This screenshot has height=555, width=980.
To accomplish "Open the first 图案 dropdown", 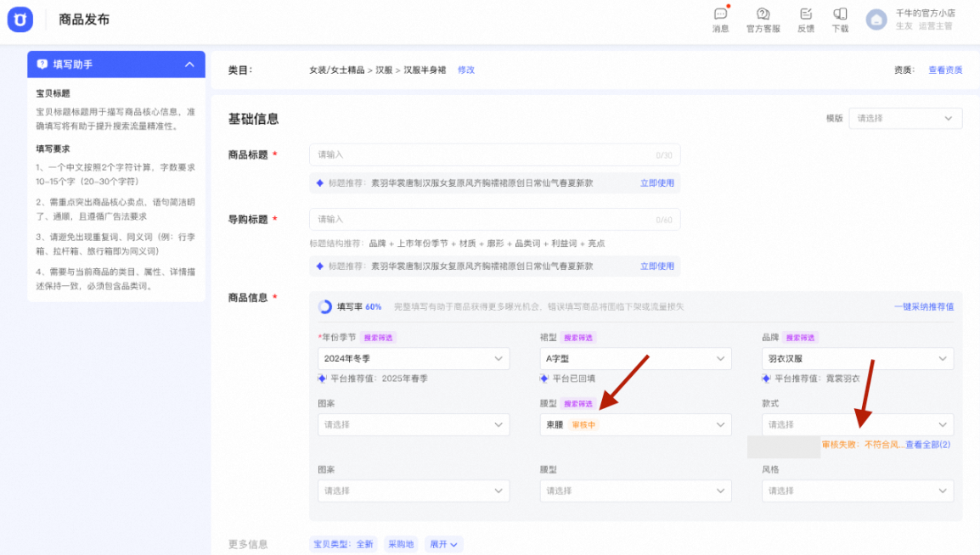I will coord(413,424).
